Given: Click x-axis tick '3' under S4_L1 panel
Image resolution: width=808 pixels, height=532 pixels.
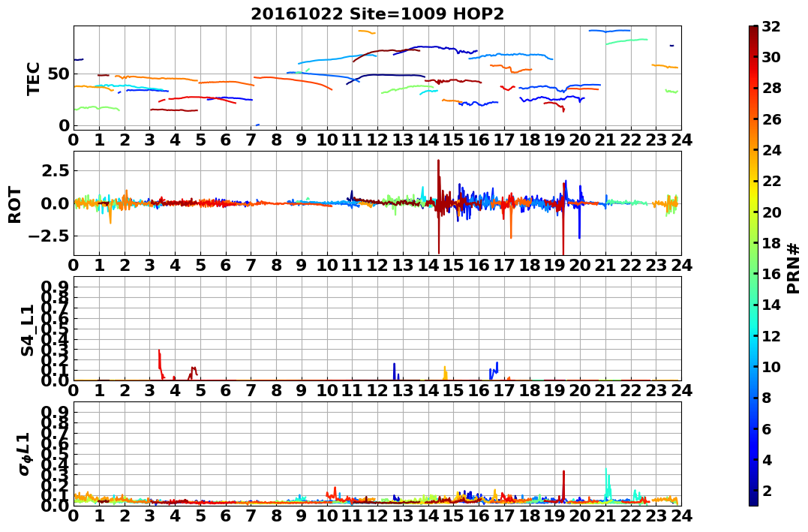Looking at the screenshot, I should [149, 390].
